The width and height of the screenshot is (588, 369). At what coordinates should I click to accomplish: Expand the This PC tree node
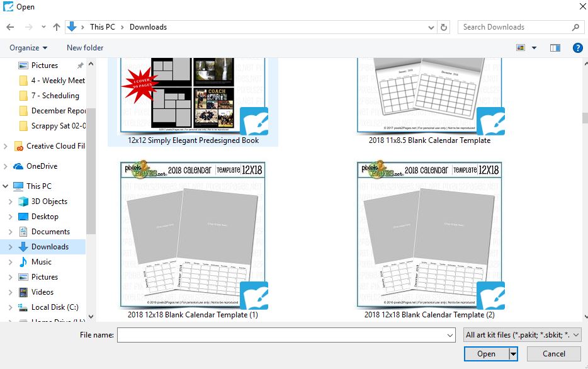coord(6,186)
